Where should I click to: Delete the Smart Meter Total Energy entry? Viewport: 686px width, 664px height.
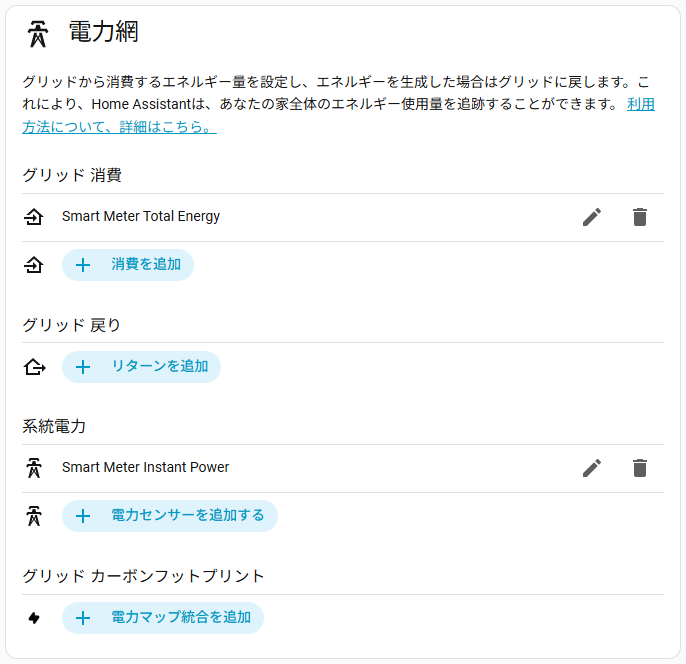640,217
